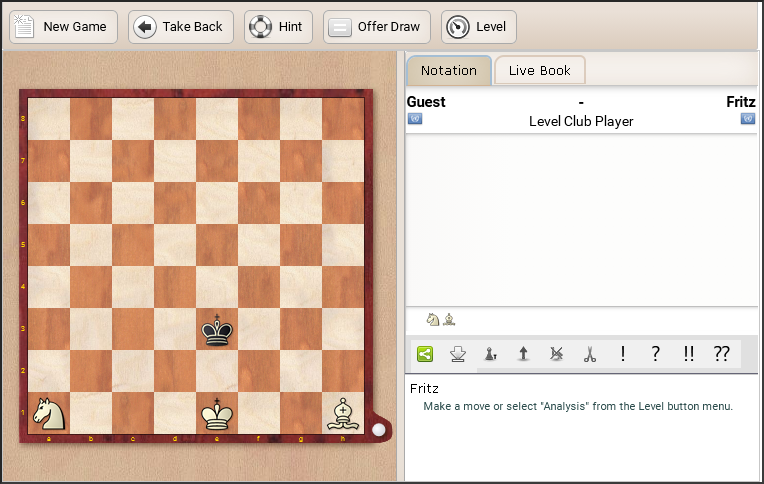This screenshot has height=484, width=764.
Task: Click the empty e4 square on board
Action: point(217,287)
